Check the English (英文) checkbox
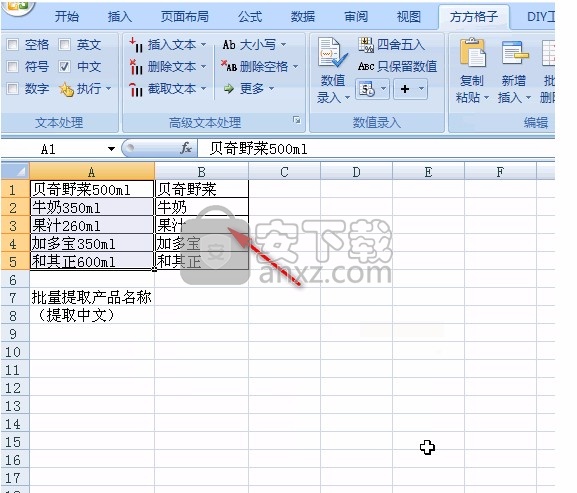 [x=64, y=45]
